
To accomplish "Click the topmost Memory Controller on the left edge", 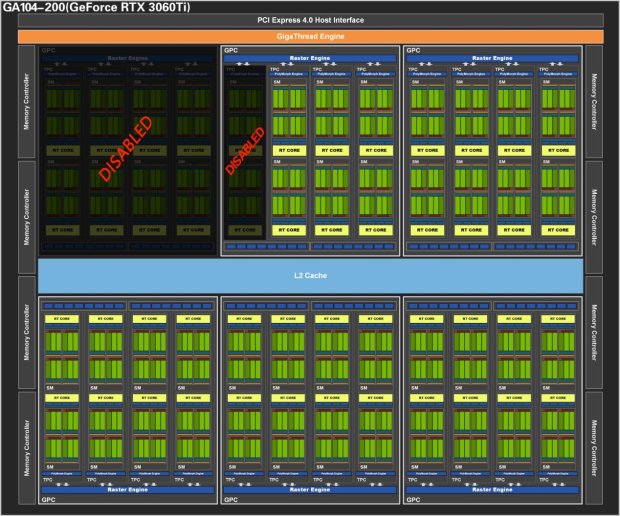I will pyautogui.click(x=26, y=102).
